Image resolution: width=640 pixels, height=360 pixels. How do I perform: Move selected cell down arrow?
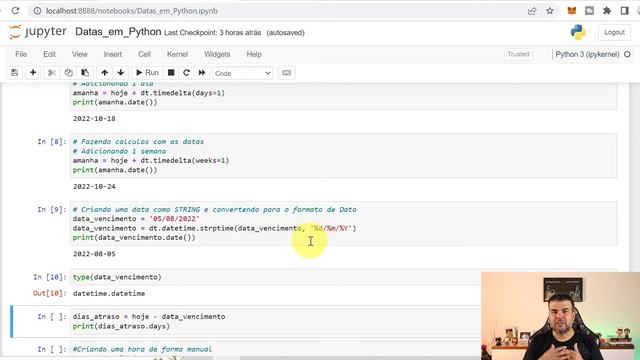[x=120, y=73]
